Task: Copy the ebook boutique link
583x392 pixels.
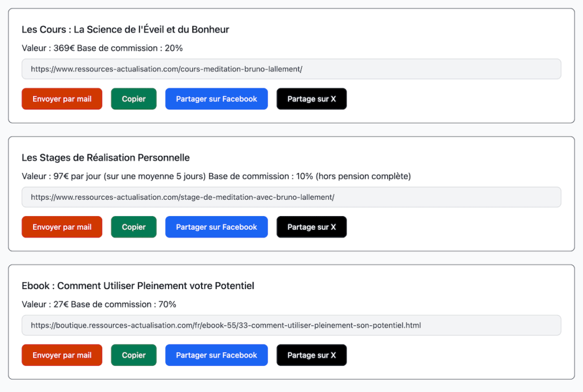Action: pyautogui.click(x=133, y=354)
